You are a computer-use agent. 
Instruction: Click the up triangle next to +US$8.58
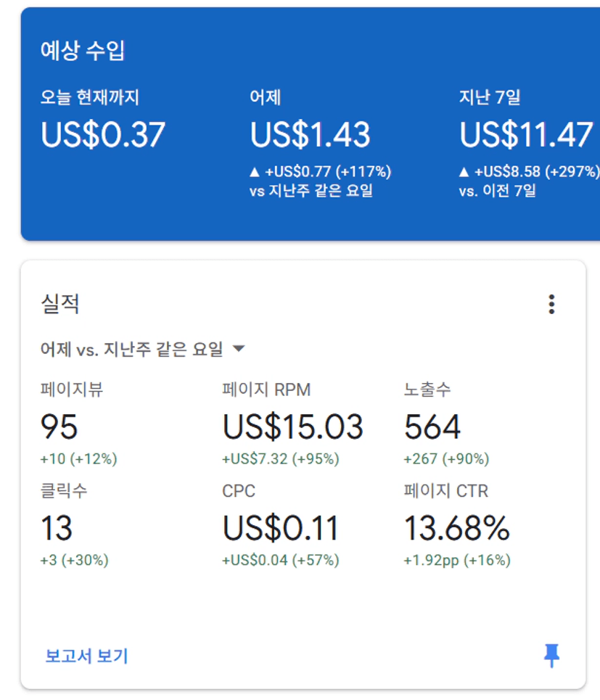464,171
